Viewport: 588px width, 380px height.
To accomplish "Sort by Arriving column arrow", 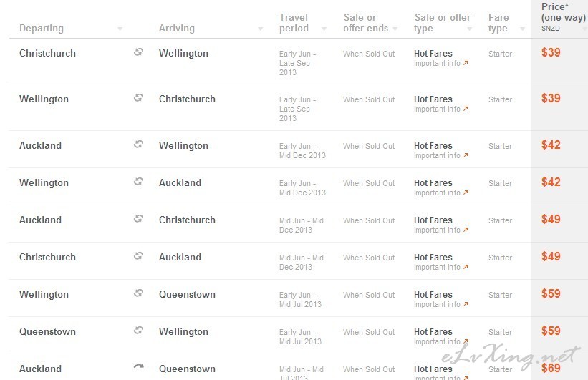I will (x=261, y=29).
